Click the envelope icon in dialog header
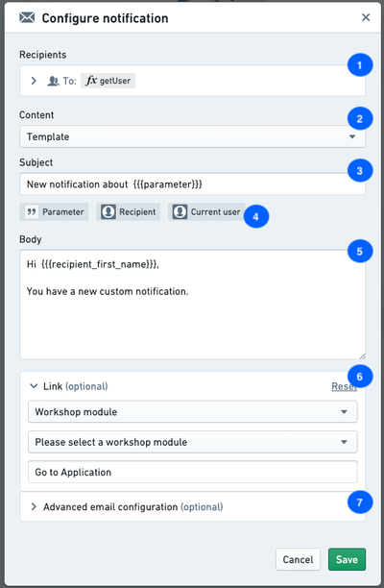 coord(27,17)
